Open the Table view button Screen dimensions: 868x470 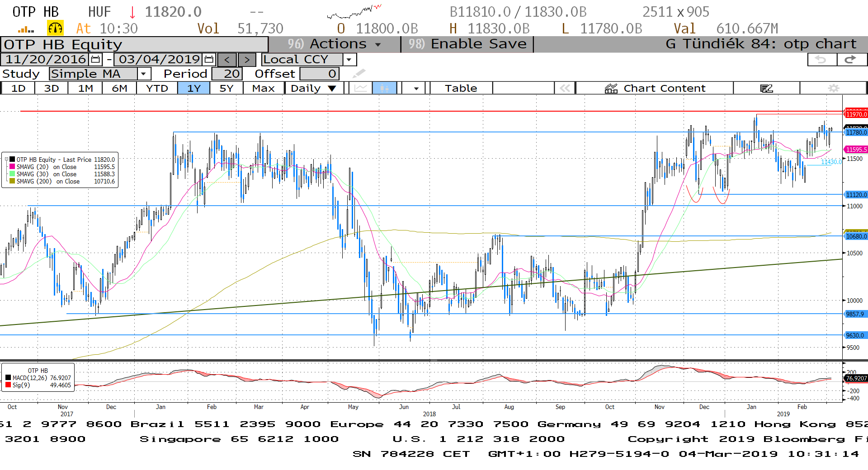coord(461,88)
